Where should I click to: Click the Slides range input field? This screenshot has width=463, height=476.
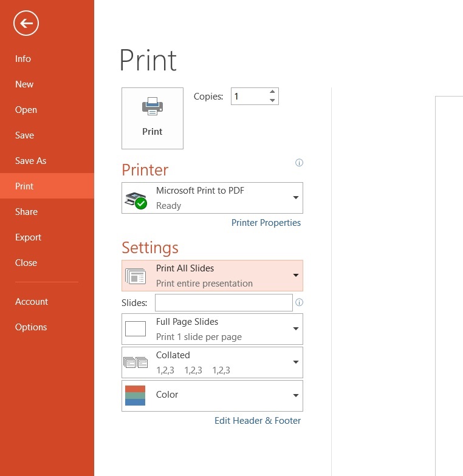pyautogui.click(x=224, y=302)
